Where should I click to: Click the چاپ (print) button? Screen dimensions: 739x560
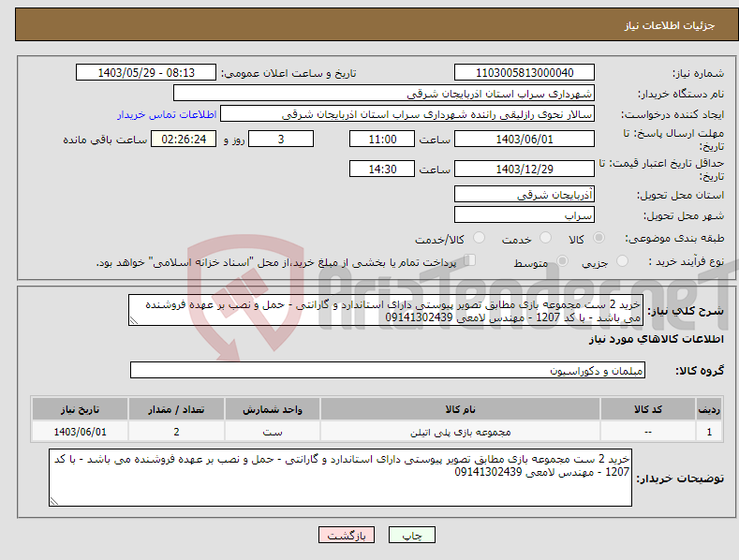pyautogui.click(x=411, y=535)
